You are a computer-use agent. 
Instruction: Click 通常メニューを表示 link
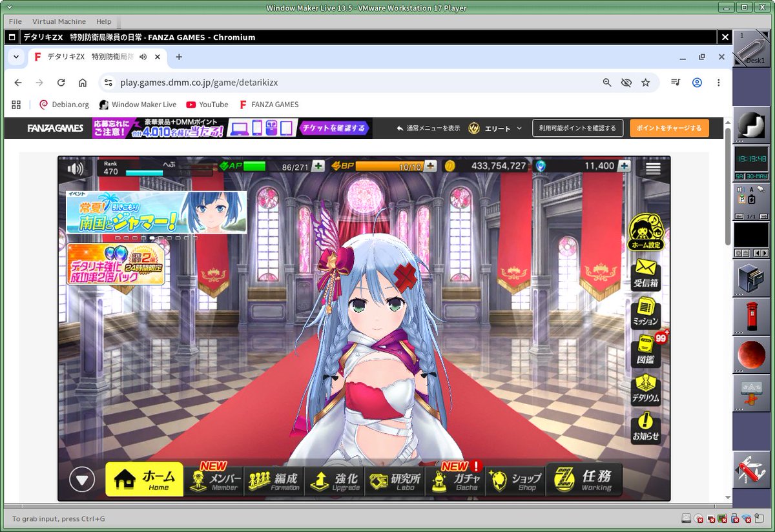(428, 128)
